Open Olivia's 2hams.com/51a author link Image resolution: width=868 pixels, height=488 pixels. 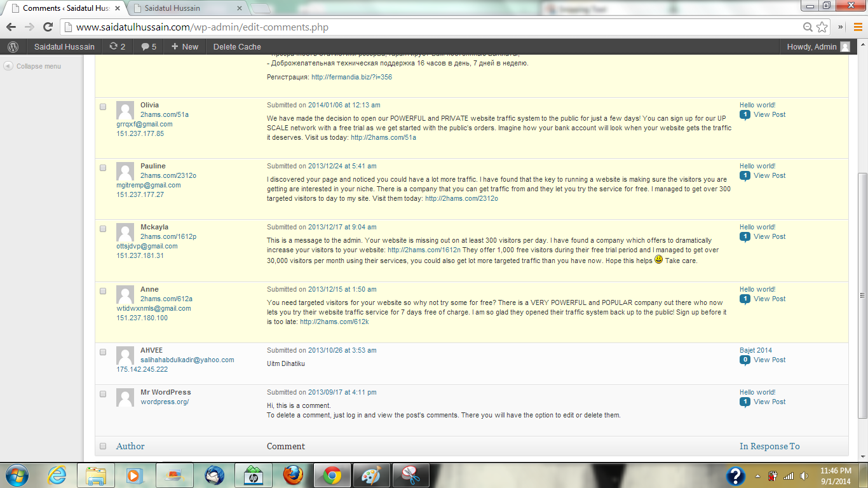(165, 114)
